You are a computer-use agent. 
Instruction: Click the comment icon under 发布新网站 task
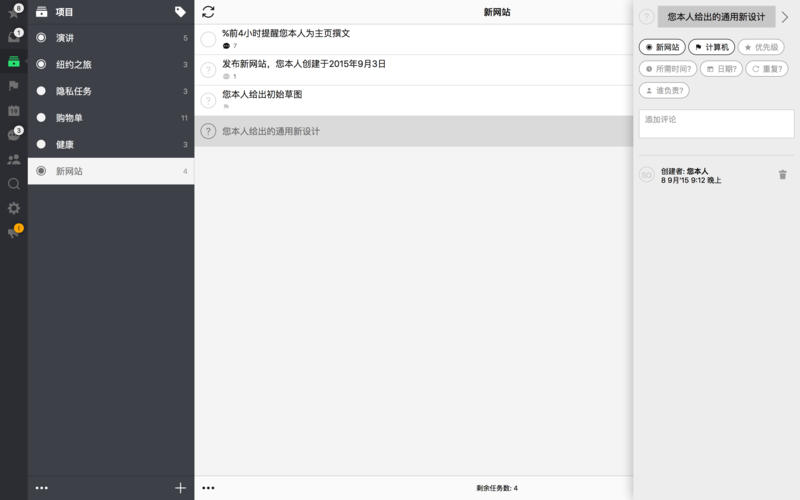(x=226, y=77)
